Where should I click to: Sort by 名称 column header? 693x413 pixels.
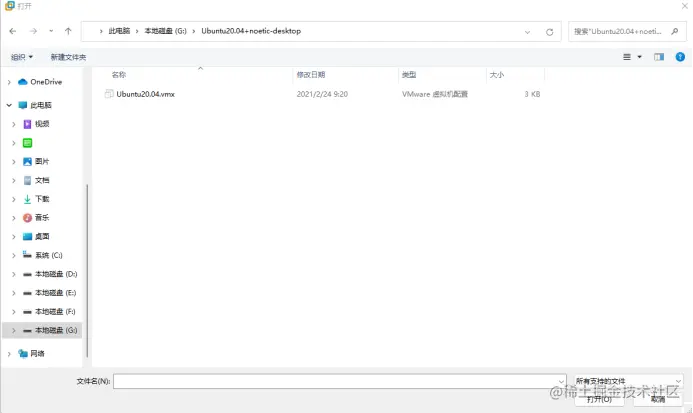click(118, 75)
